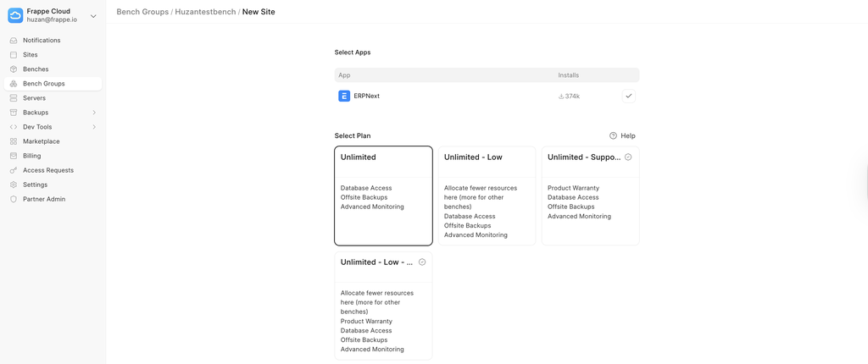Screen dimensions: 868x364
Task: Open Sites in the sidebar
Action: [31, 55]
